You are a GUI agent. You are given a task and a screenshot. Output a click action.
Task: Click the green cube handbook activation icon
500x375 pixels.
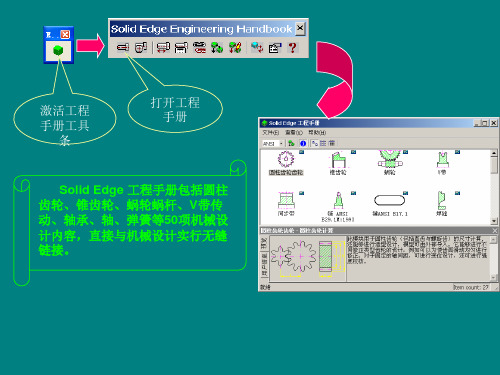point(58,51)
